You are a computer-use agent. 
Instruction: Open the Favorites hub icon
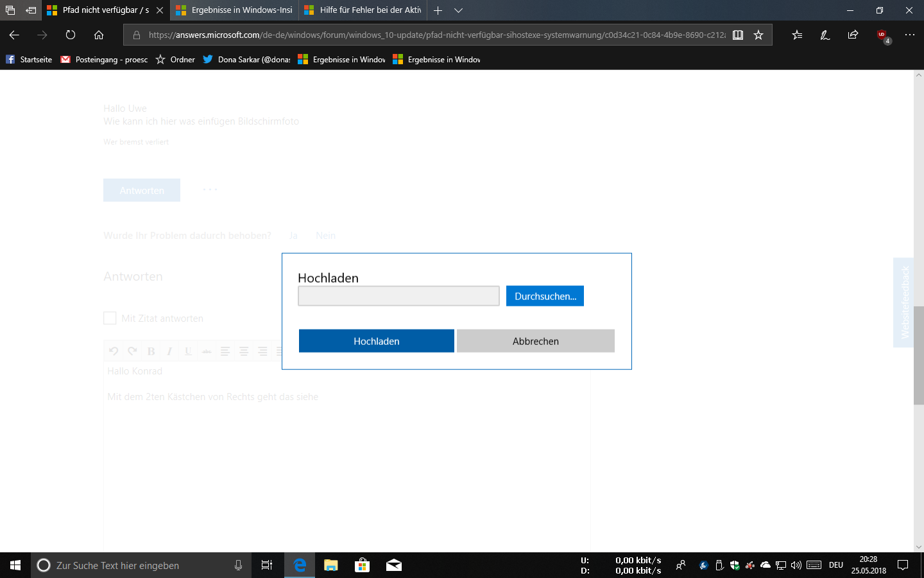tap(797, 35)
